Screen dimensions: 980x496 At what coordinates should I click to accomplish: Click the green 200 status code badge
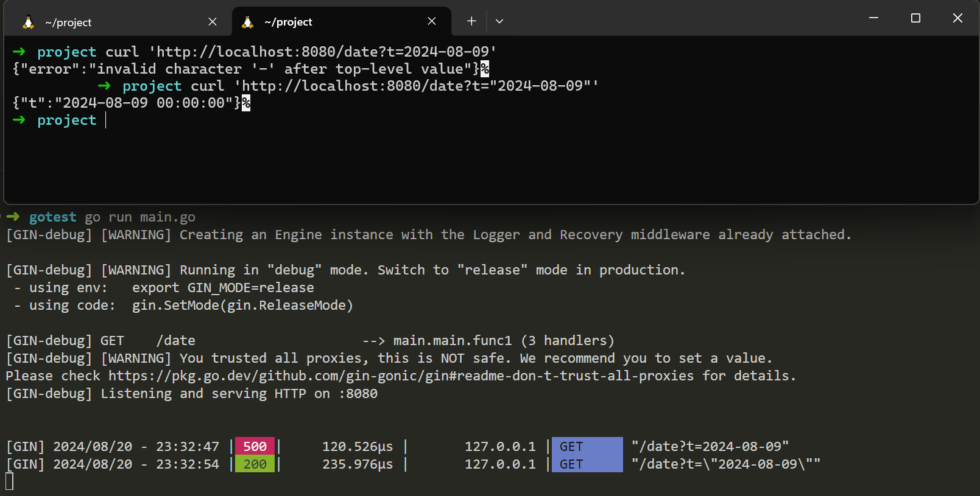pyautogui.click(x=255, y=464)
